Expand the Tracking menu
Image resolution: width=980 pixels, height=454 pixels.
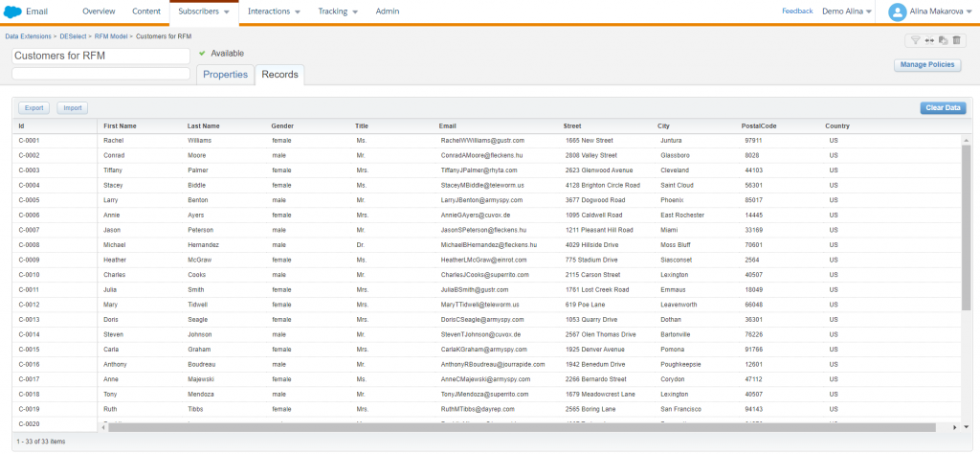(338, 11)
